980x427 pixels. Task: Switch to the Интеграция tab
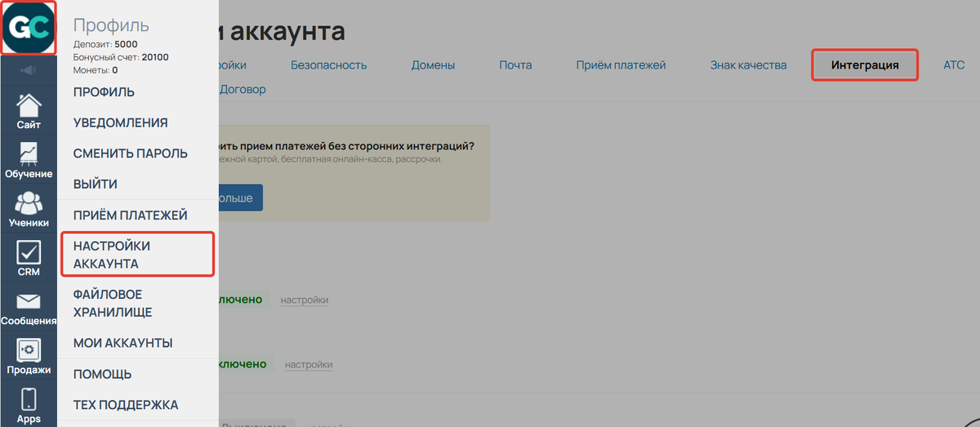pos(865,65)
